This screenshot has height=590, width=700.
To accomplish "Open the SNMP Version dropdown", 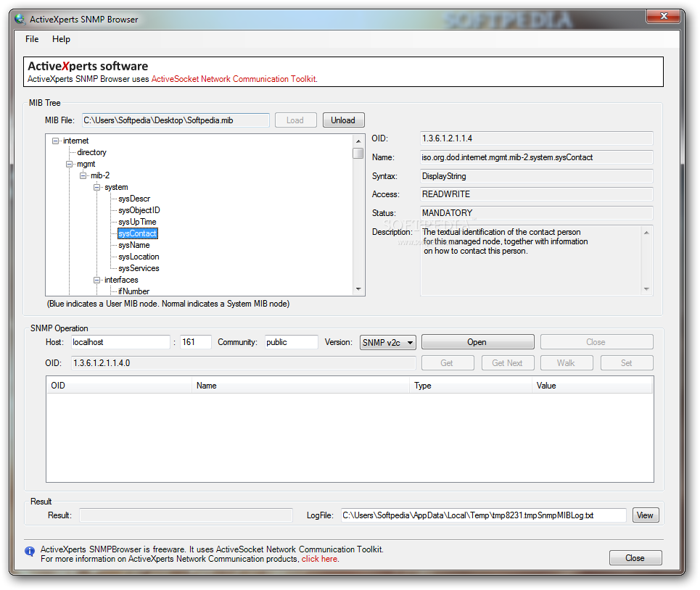I will coord(388,343).
